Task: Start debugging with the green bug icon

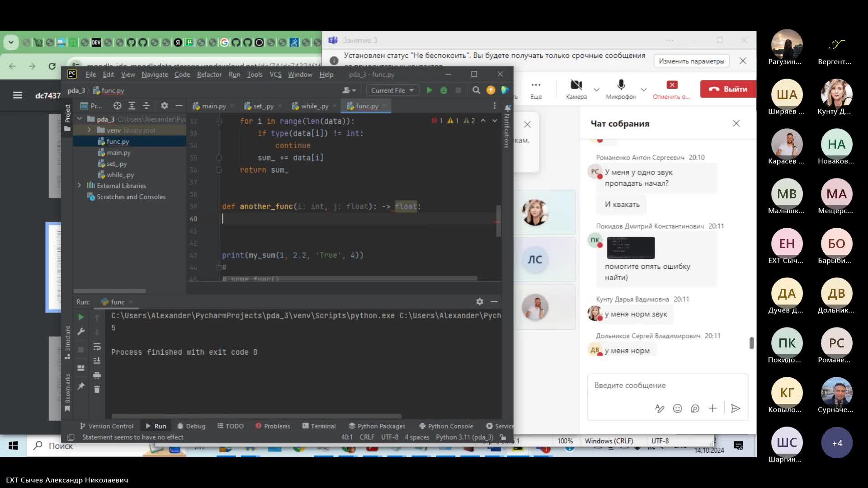Action: pyautogui.click(x=443, y=90)
